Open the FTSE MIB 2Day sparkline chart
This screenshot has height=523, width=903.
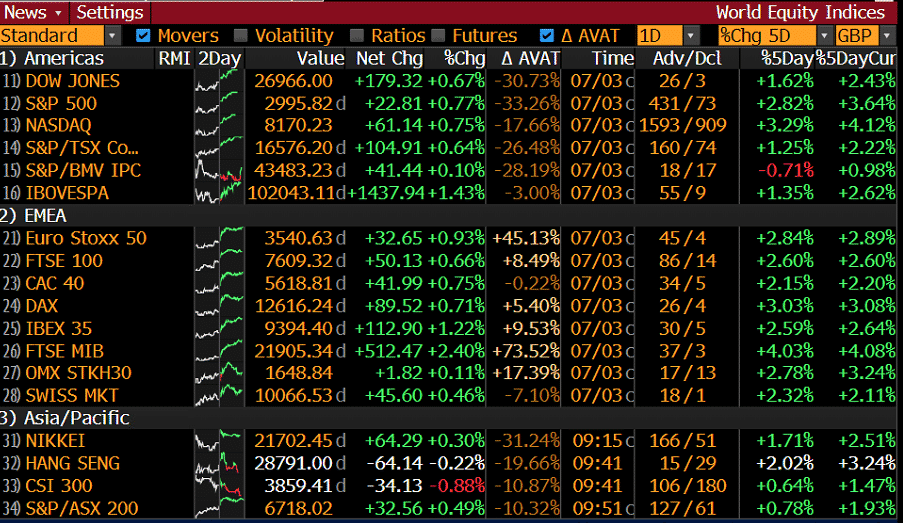click(219, 351)
